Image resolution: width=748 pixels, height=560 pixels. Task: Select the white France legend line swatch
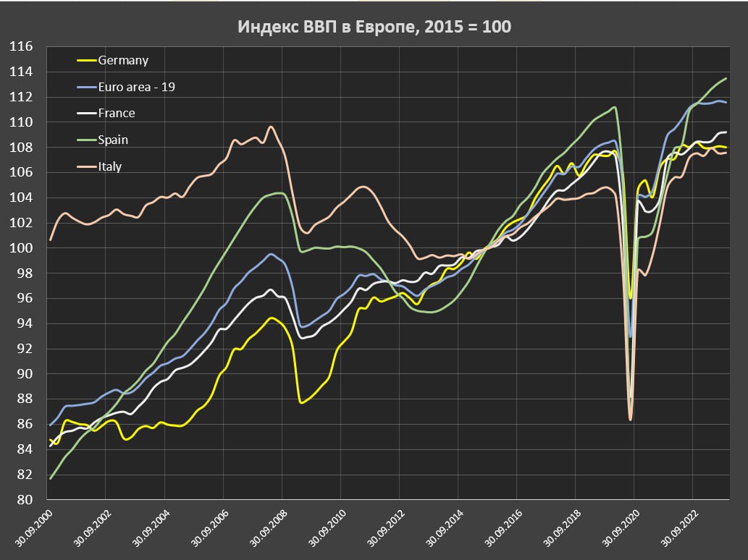(85, 114)
